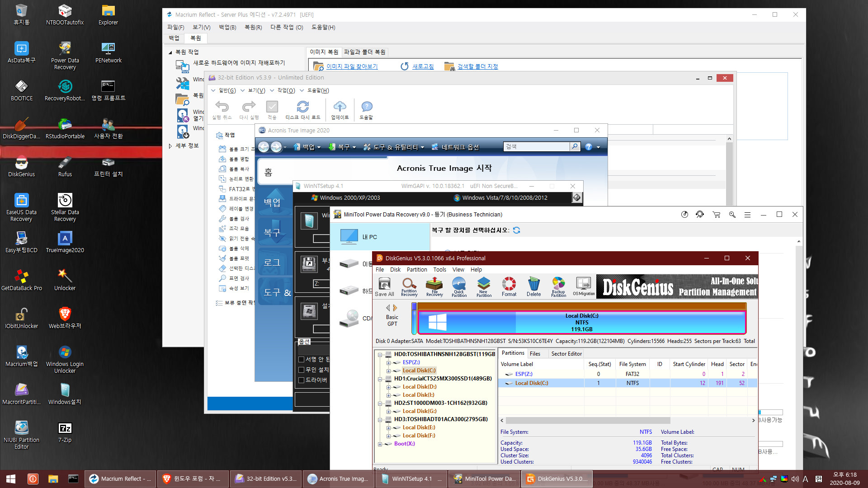Image resolution: width=868 pixels, height=488 pixels.
Task: Open 백업(B) menu in Macrium Reflect
Action: click(227, 28)
